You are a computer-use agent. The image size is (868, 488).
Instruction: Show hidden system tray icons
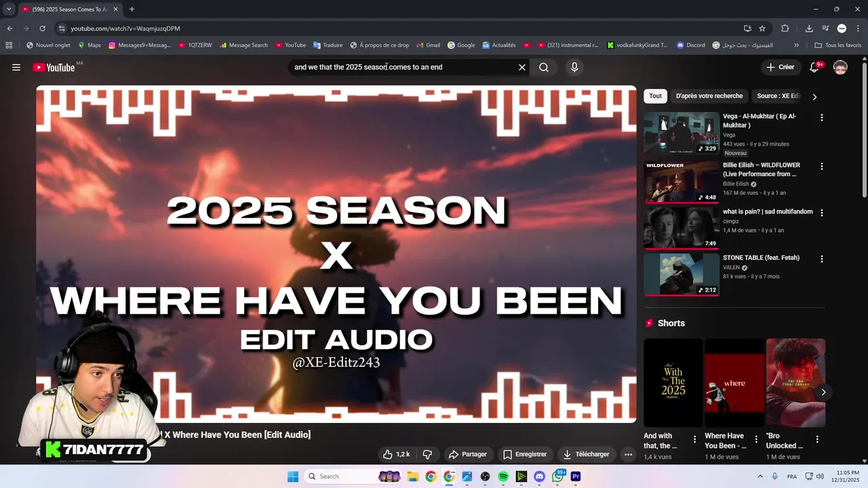point(759,476)
